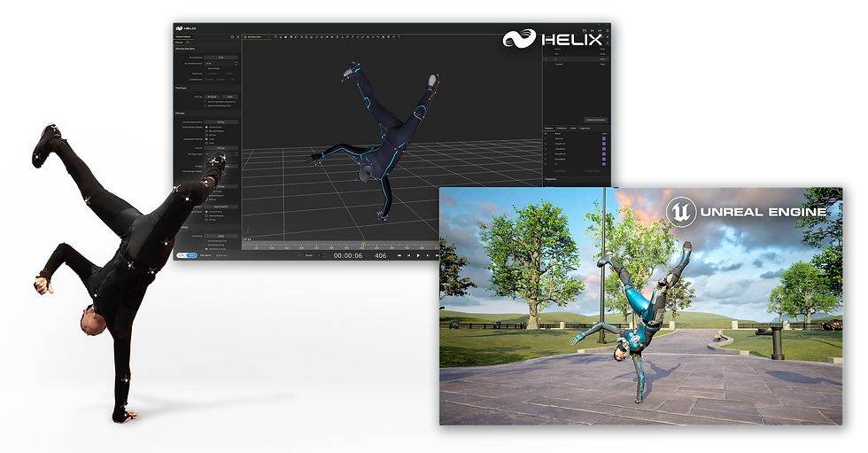Viewport: 868px width, 453px height.
Task: Choose Cubic interpolation method radio
Action: (206, 143)
